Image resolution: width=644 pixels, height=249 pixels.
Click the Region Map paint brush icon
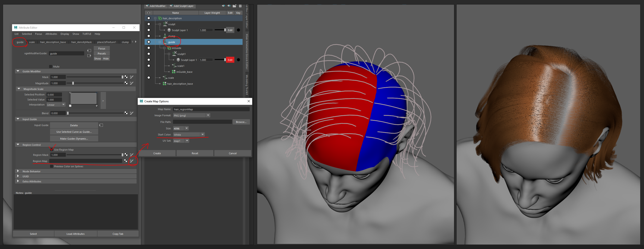tap(131, 161)
